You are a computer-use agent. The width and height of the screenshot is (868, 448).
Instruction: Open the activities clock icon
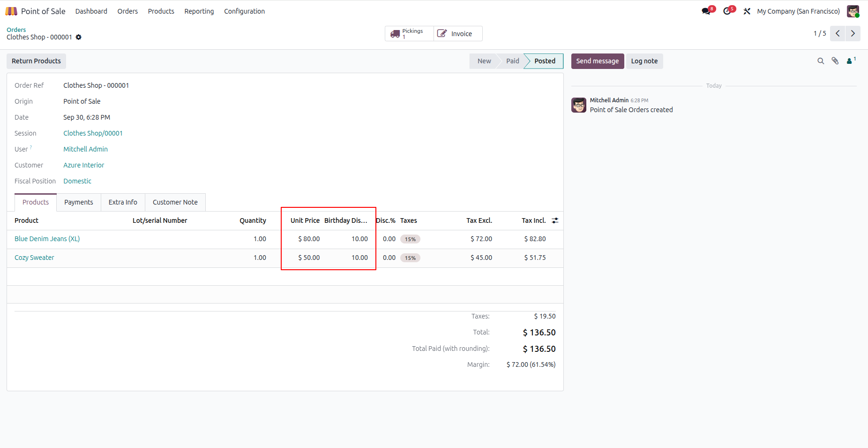[x=727, y=11]
